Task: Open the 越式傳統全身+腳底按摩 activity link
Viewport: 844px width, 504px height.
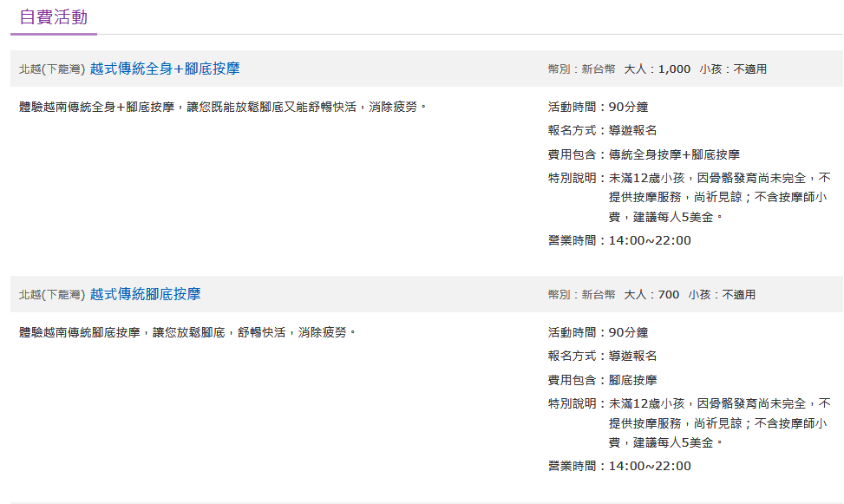Action: [165, 69]
